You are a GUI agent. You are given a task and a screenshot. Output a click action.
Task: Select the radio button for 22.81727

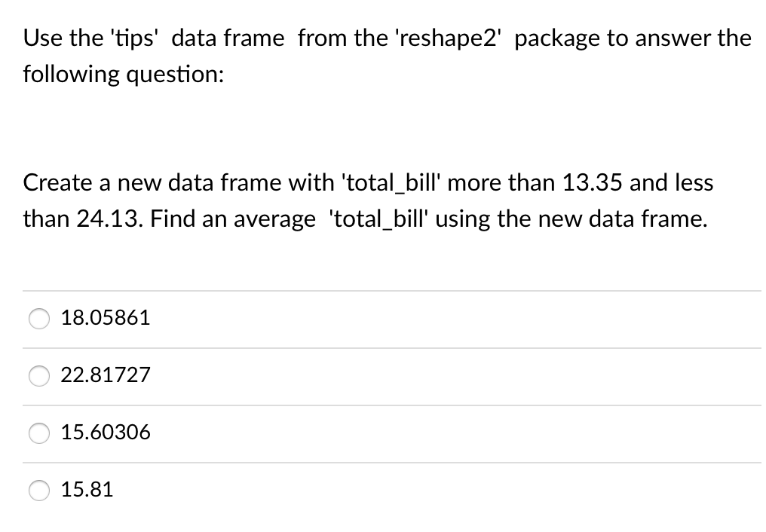click(x=39, y=376)
